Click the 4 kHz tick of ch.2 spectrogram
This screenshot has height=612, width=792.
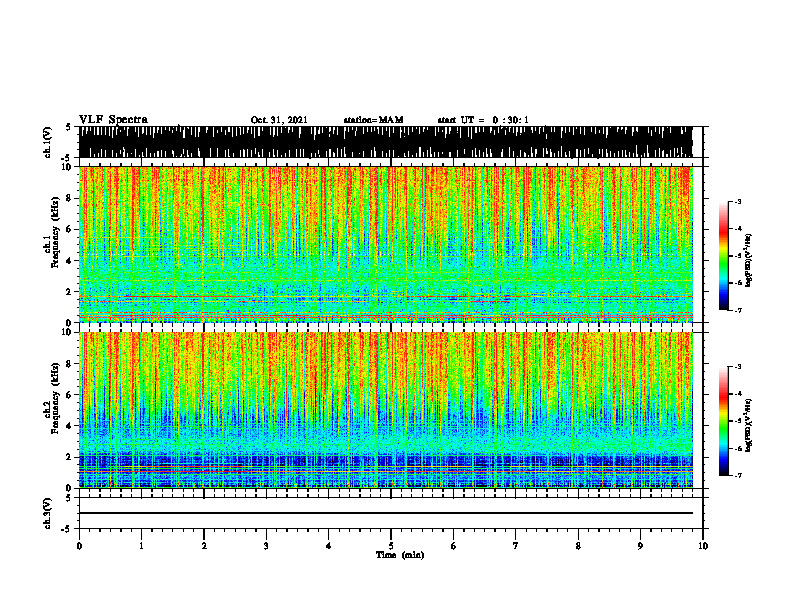tap(69, 426)
